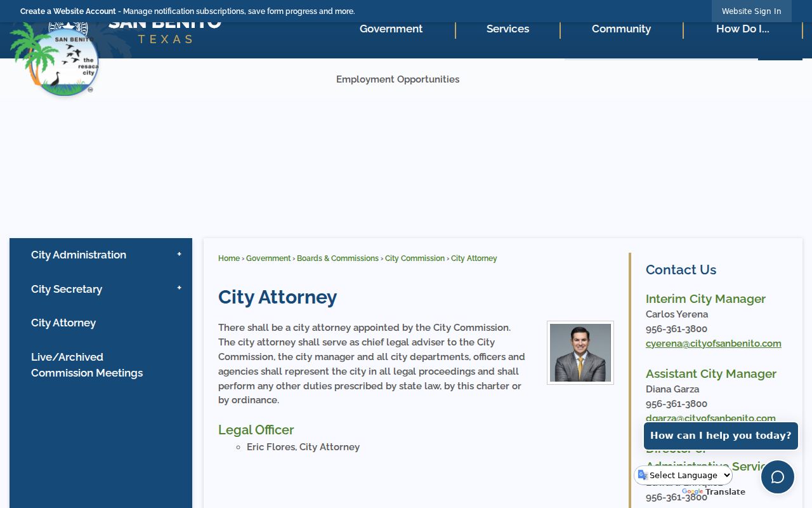The width and height of the screenshot is (812, 508).
Task: Click City Administration sidebar link
Action: (x=79, y=255)
